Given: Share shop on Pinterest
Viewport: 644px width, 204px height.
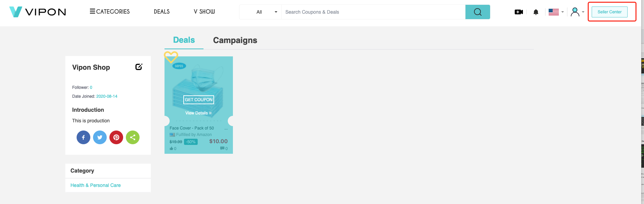Looking at the screenshot, I should 116,137.
